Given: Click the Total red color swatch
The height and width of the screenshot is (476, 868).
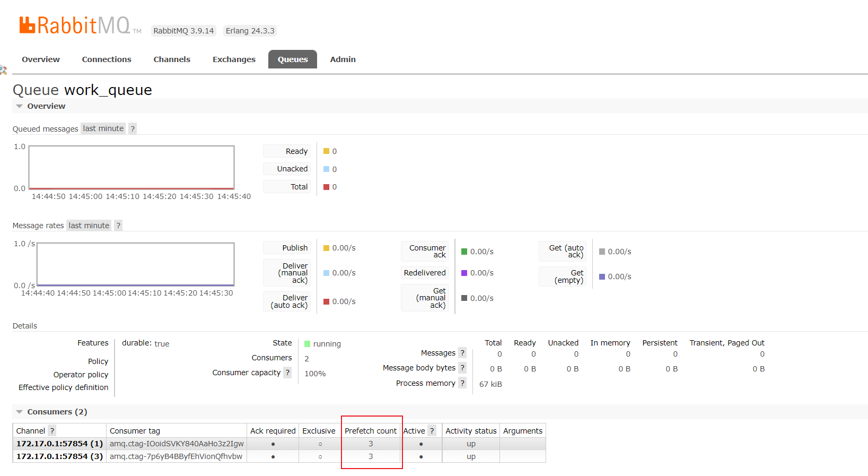Looking at the screenshot, I should coord(327,187).
